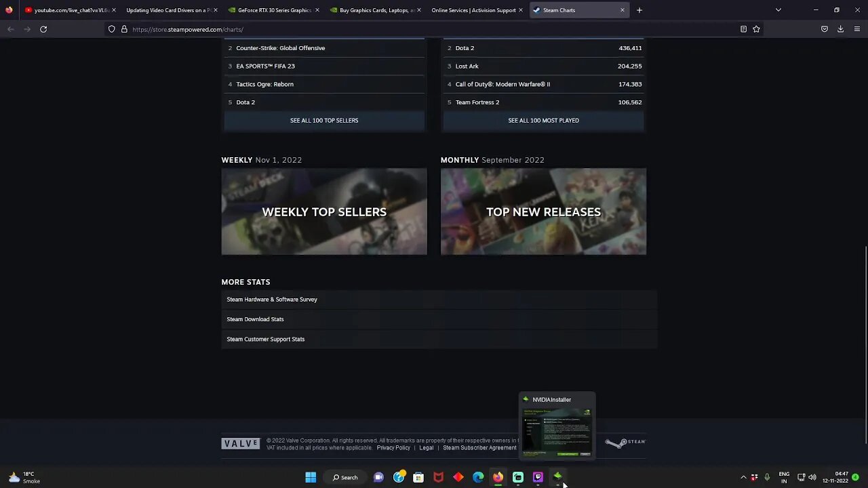Image resolution: width=868 pixels, height=488 pixels.
Task: Open the McAfee taskbar icon
Action: click(438, 477)
